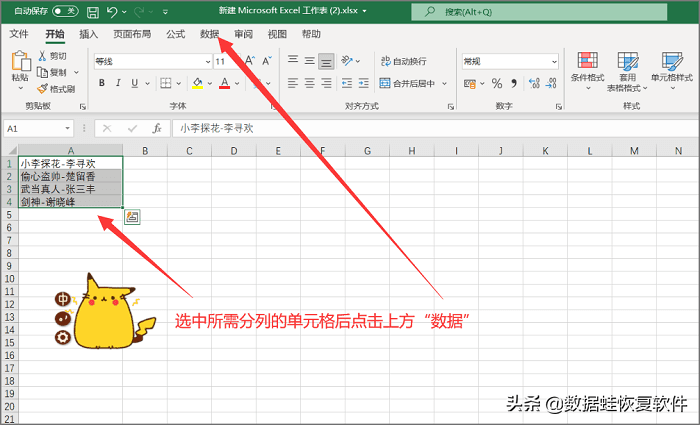Apply italic formatting with I icon

point(118,83)
